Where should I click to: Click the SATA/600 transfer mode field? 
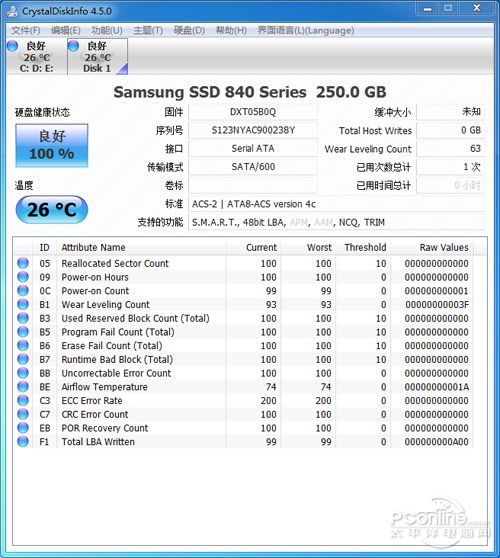pos(253,167)
